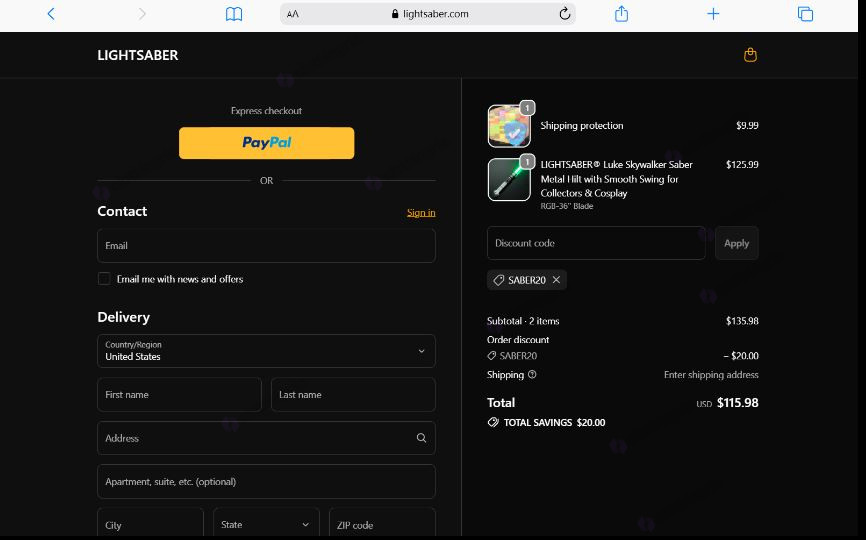The height and width of the screenshot is (540, 866).
Task: Click the First name field
Action: [x=179, y=394]
